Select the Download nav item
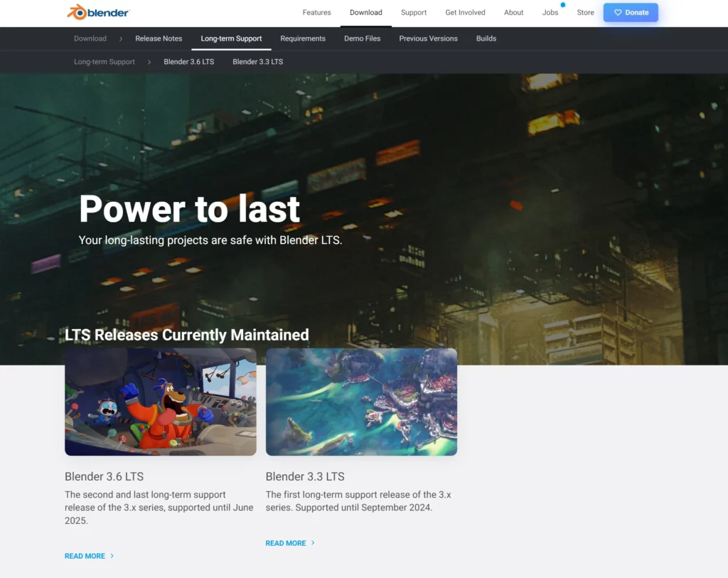This screenshot has height=578, width=728. pyautogui.click(x=366, y=13)
